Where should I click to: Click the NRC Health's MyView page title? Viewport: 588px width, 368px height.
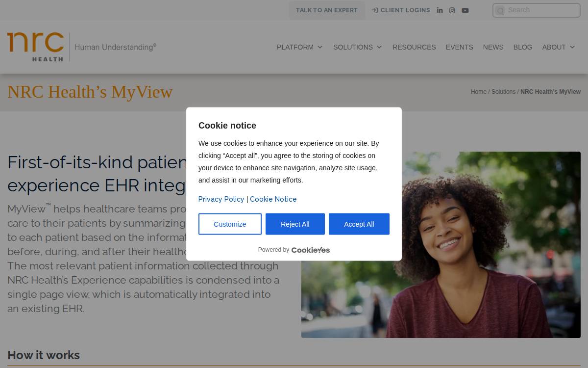point(90,92)
